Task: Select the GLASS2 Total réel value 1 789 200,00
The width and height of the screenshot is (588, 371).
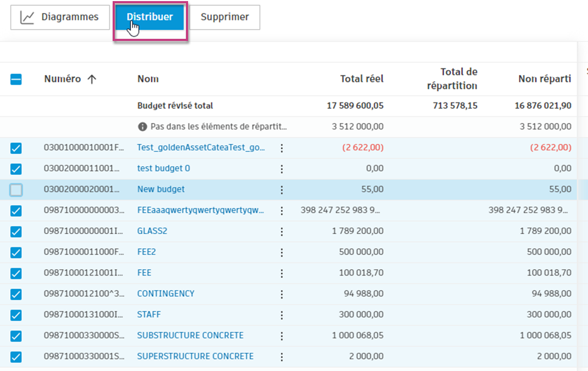Action: tap(358, 231)
